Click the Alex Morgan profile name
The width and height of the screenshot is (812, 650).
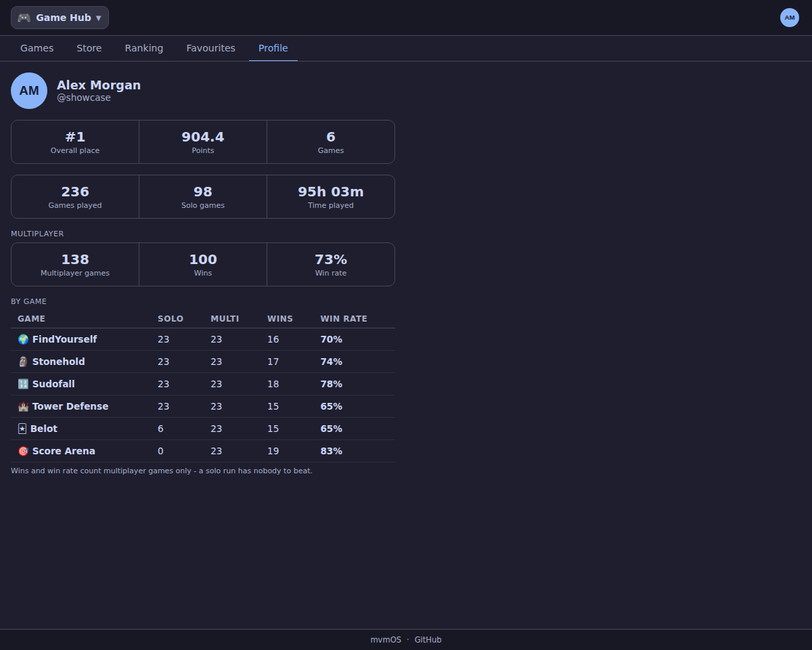point(99,85)
